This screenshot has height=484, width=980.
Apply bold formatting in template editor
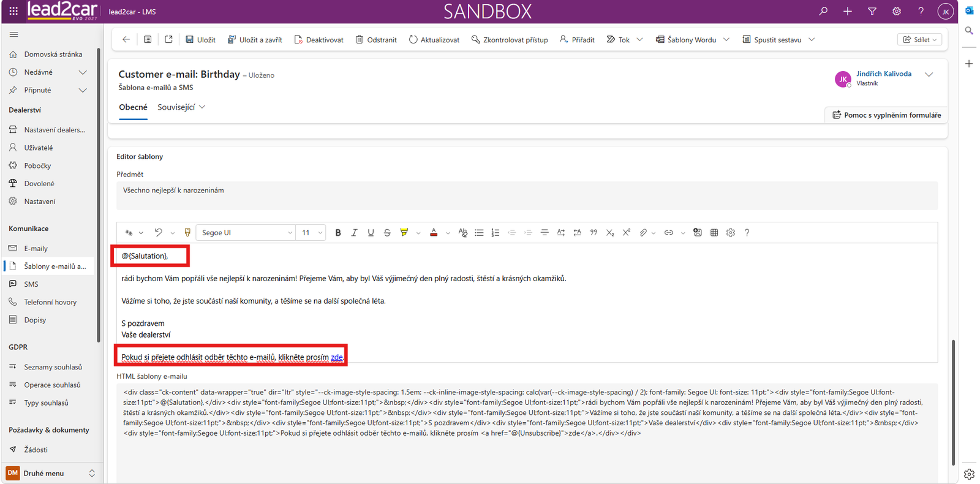pyautogui.click(x=338, y=233)
